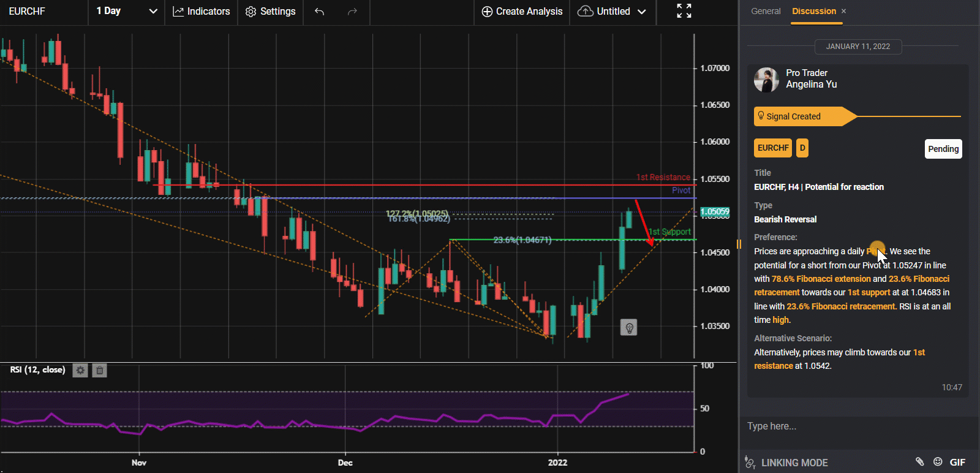Click the lightbulb idea marker on chart
Viewport: 980px width, 473px height.
click(628, 328)
